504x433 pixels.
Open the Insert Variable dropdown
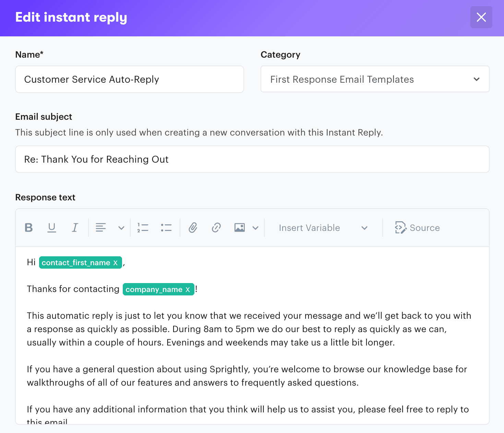click(322, 227)
